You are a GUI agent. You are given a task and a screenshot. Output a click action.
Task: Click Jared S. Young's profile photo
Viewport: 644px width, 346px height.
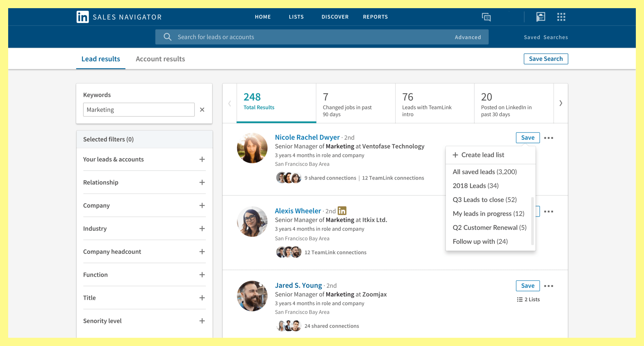pyautogui.click(x=252, y=296)
